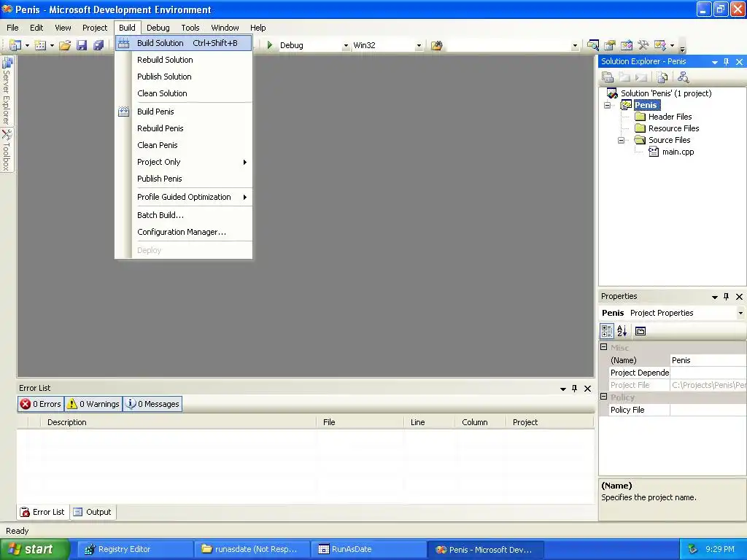
Task: Click the View Code icon in Solution Explorer
Action: point(662,77)
